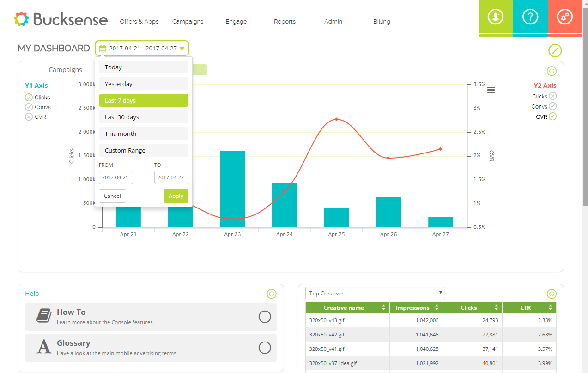Click the Cancel button
This screenshot has height=373, width=588.
[112, 196]
